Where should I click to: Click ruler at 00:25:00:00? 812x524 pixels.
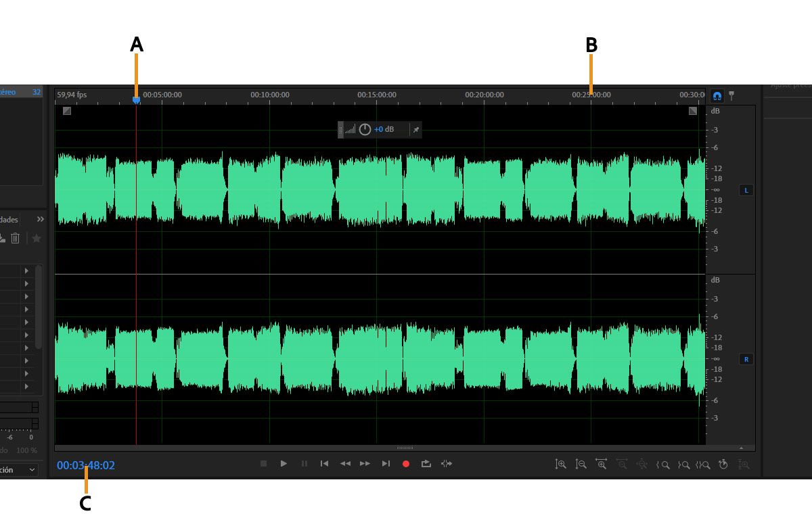(591, 95)
